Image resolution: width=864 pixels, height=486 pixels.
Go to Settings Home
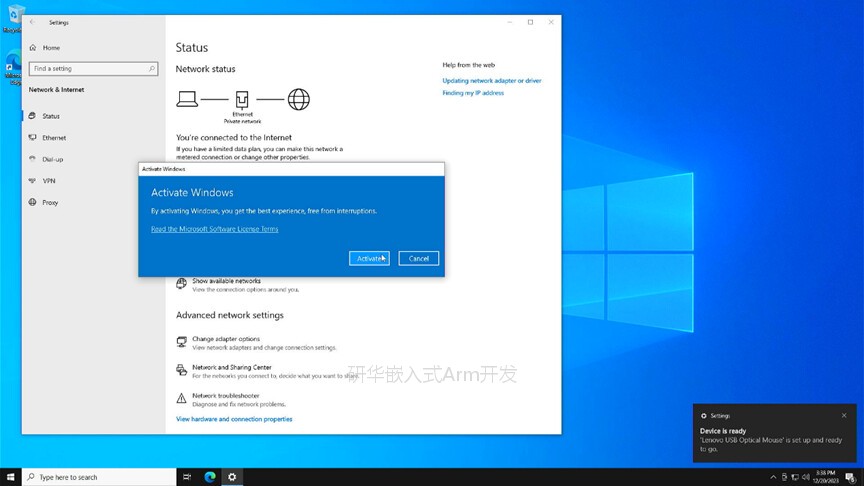[x=51, y=48]
